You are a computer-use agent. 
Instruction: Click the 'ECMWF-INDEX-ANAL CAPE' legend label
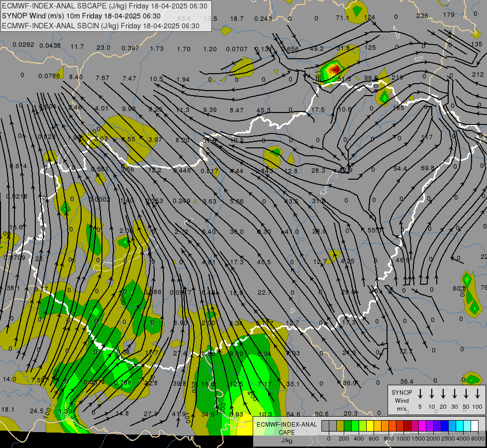tap(287, 428)
